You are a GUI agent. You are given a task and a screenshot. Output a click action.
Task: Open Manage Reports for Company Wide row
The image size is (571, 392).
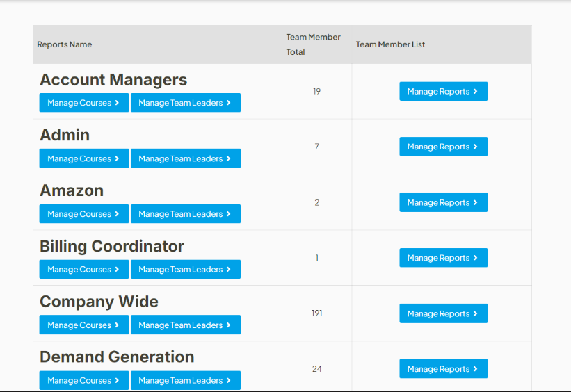click(443, 313)
